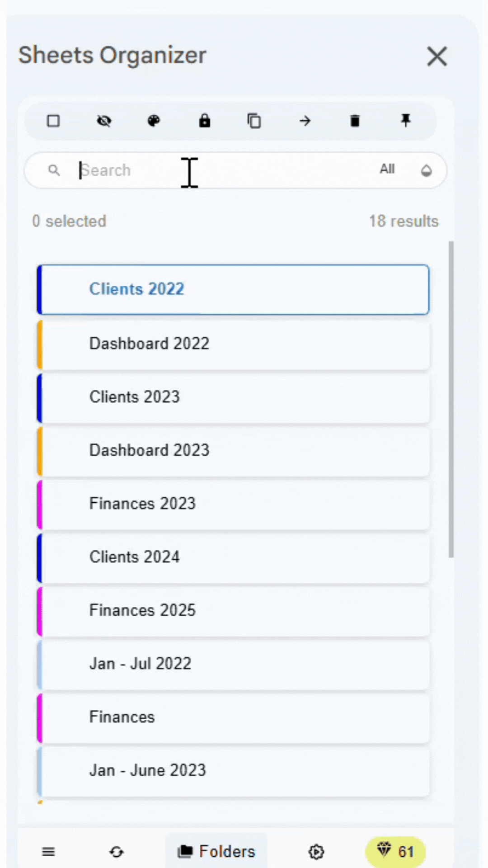Open the hamburger menu
The height and width of the screenshot is (868, 488).
coord(48,852)
